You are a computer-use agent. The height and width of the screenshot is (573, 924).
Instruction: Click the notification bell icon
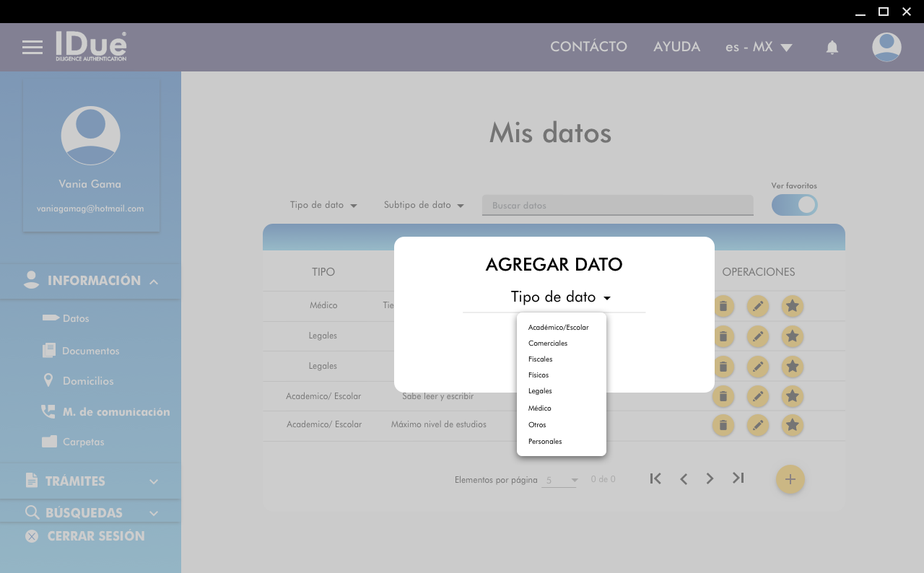pyautogui.click(x=832, y=48)
